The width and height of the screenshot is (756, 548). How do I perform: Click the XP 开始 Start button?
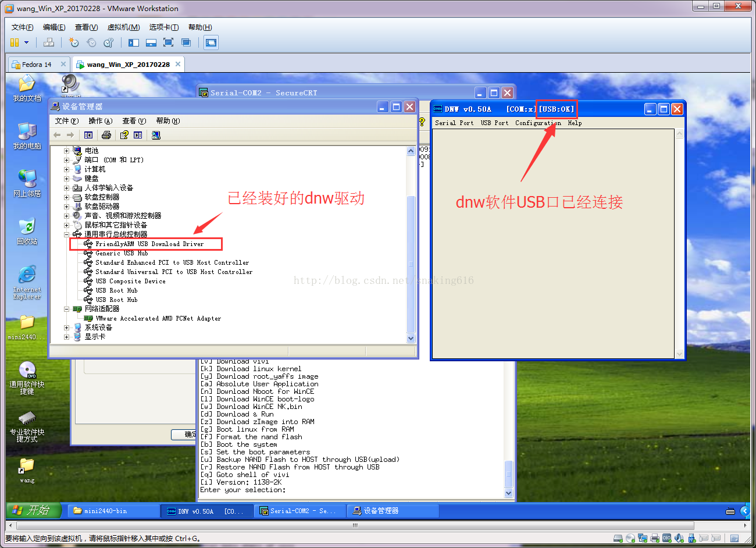(35, 510)
